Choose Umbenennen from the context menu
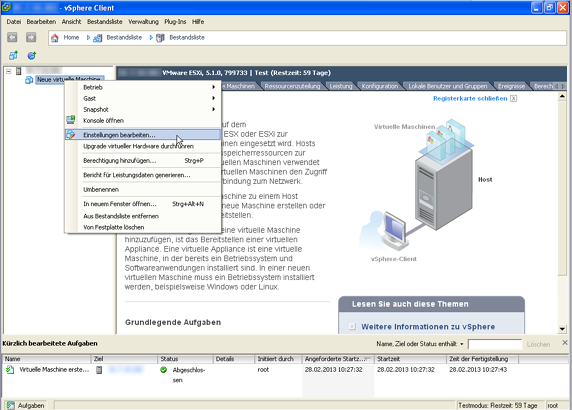This screenshot has width=572, height=410. coord(143,190)
